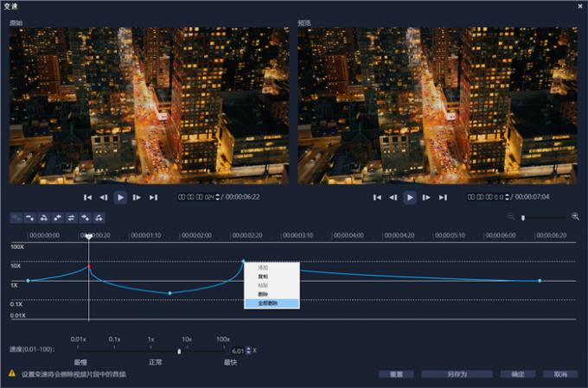The image size is (588, 388).
Task: Click the Preview player timecode spinner arrows
Action: tap(507, 197)
